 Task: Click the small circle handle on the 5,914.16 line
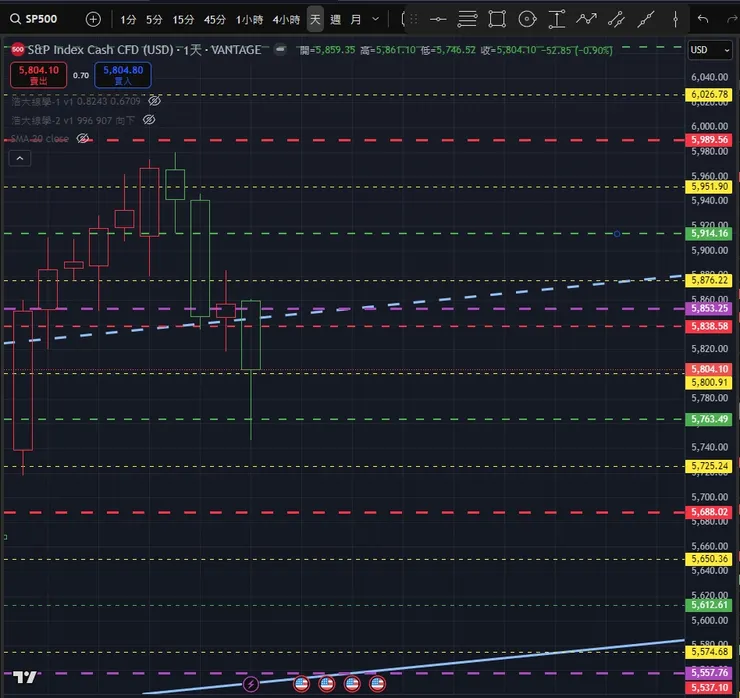pos(617,234)
